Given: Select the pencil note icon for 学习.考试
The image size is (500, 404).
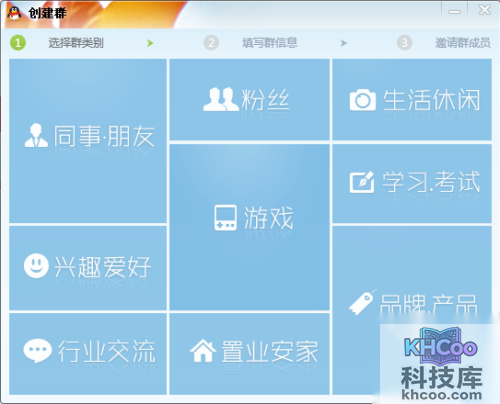Looking at the screenshot, I should pos(362,182).
